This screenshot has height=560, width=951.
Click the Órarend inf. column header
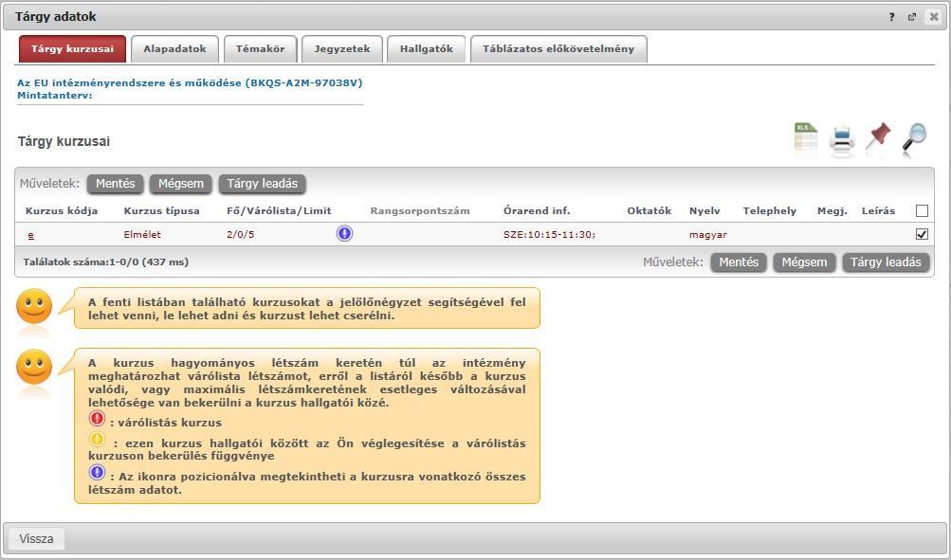[537, 211]
